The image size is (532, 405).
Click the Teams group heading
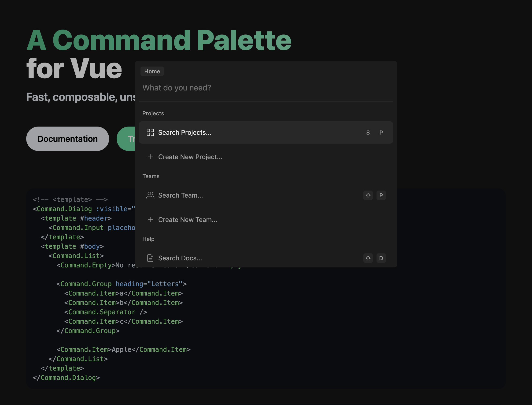tap(151, 176)
